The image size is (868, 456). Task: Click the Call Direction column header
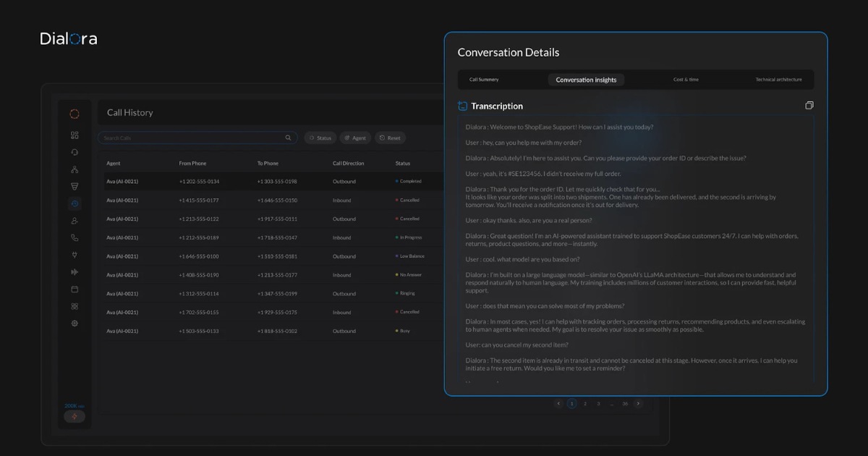coord(349,164)
